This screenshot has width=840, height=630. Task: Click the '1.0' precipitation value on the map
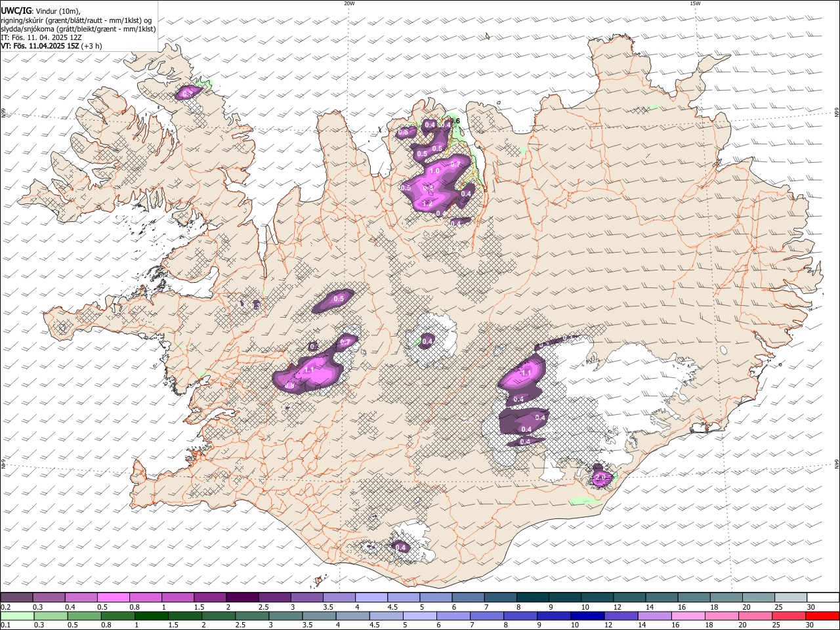[x=434, y=171]
